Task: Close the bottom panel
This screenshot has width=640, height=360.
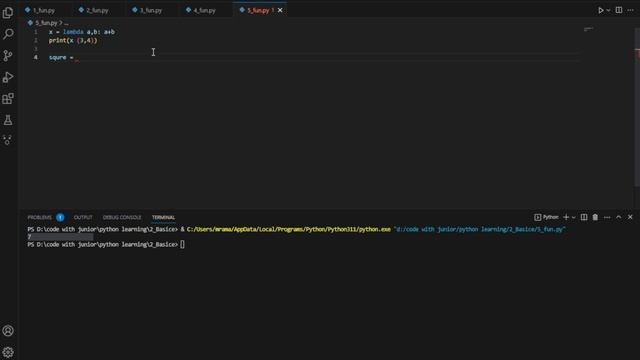Action: 630,217
